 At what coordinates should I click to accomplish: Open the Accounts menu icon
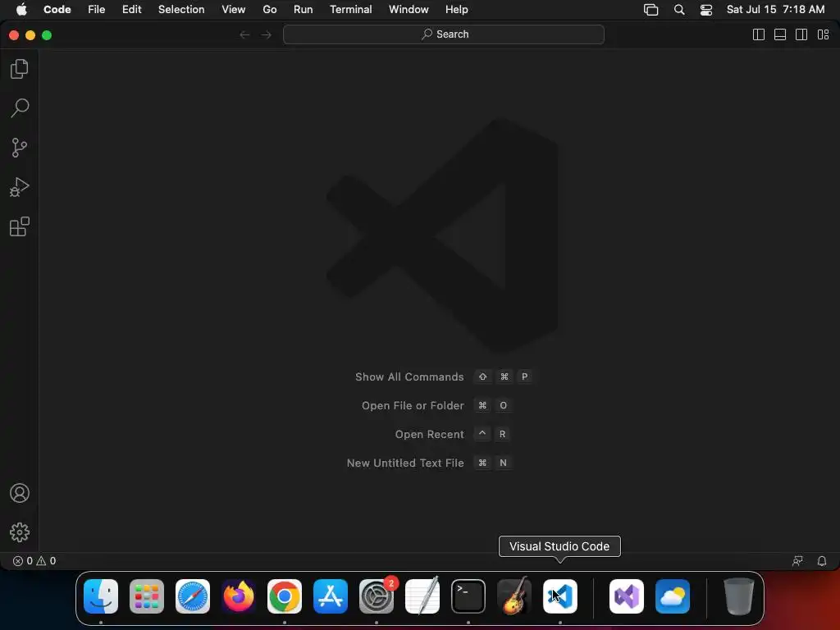[20, 493]
